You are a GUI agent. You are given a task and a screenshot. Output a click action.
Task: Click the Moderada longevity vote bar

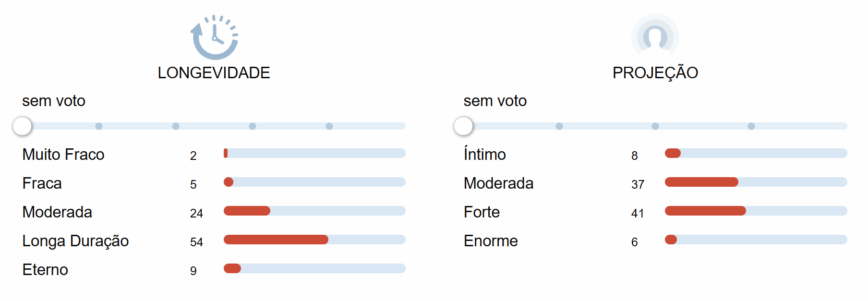coord(314,211)
